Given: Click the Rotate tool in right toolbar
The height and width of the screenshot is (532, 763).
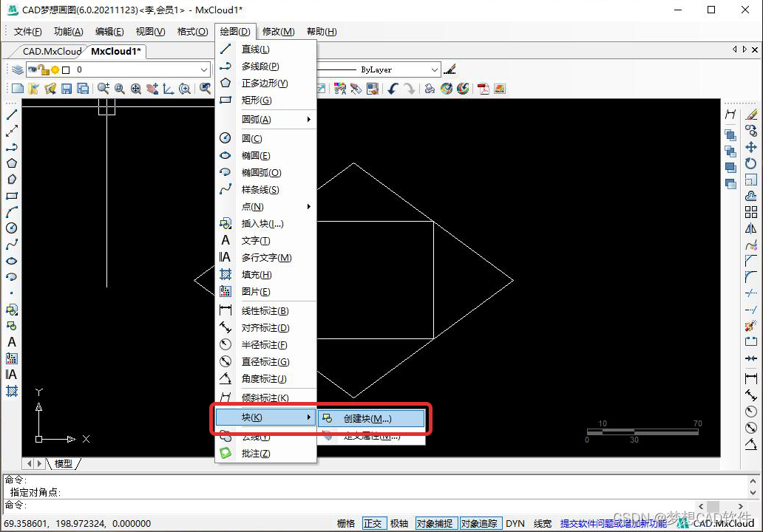Looking at the screenshot, I should coord(751,163).
